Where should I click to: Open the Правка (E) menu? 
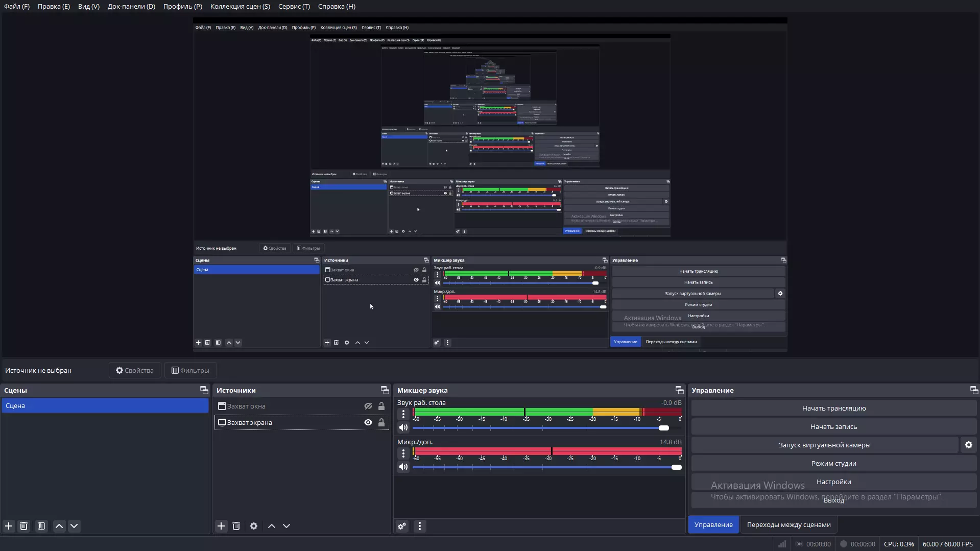point(54,7)
